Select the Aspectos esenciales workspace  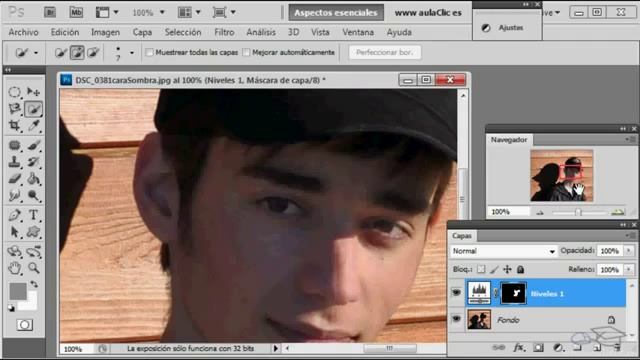(x=336, y=13)
